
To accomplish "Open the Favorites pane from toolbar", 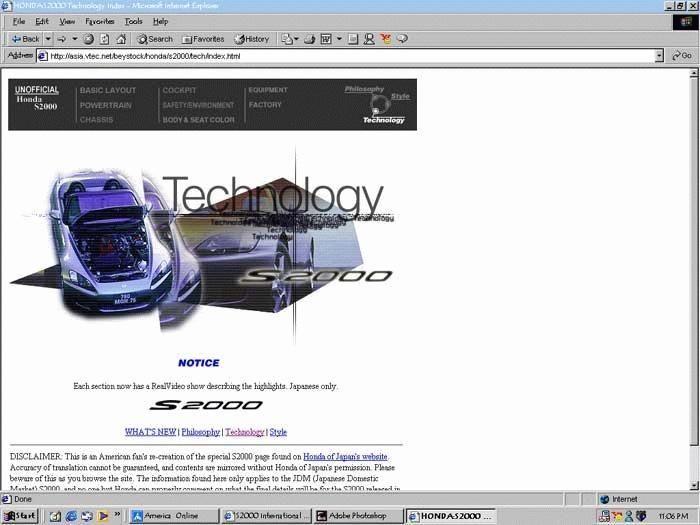I will 203,39.
